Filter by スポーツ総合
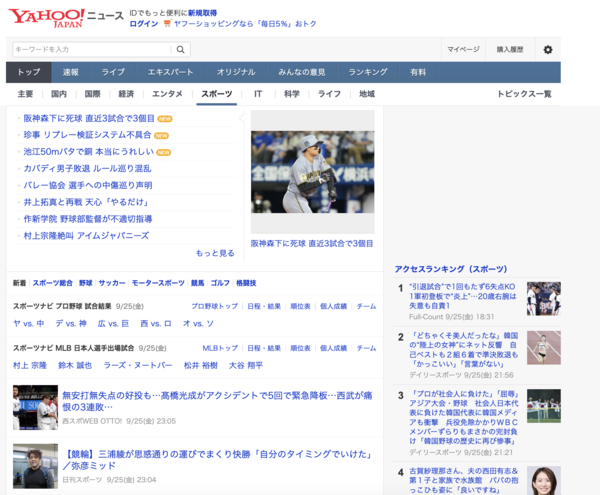600x495 pixels. click(x=52, y=283)
